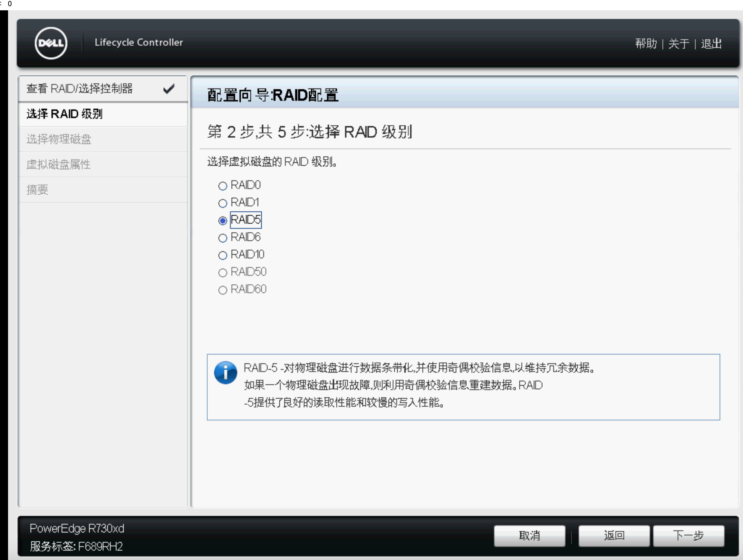Click the checkmark beside 查看 RAID/选择控制器
743x560 pixels.
pyautogui.click(x=169, y=89)
